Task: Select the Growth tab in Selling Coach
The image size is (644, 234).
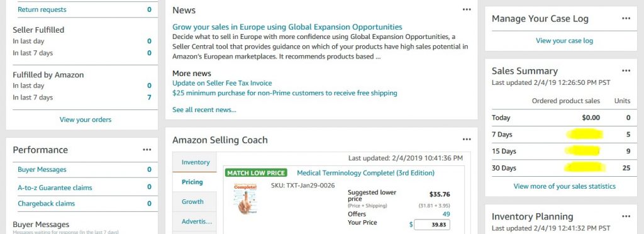Action: [192, 201]
